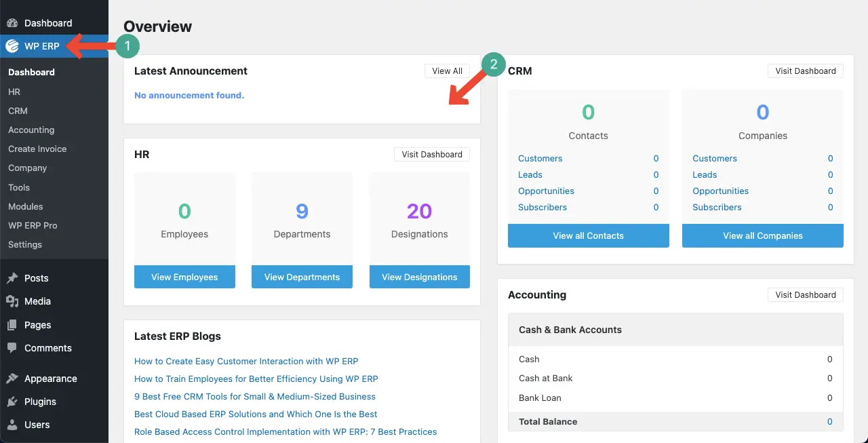Viewport: 868px width, 443px height.
Task: Open Plugins in WordPress sidebar
Action: pyautogui.click(x=41, y=402)
